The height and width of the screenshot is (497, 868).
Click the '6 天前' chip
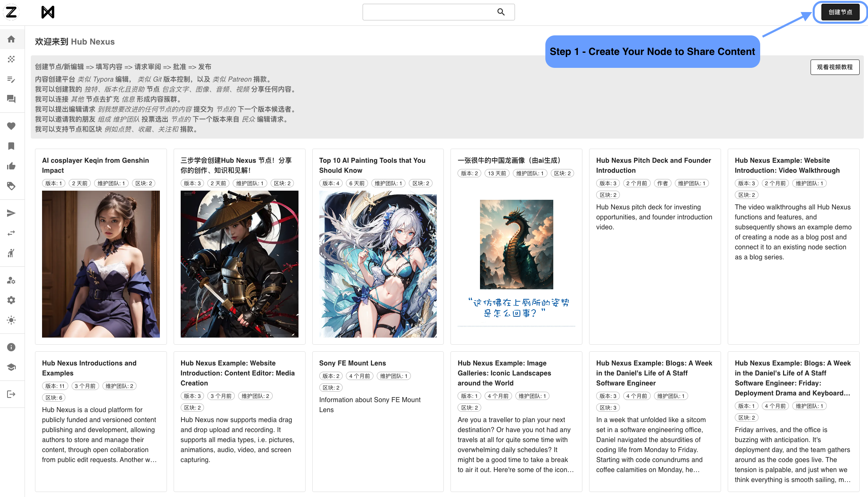(x=357, y=183)
